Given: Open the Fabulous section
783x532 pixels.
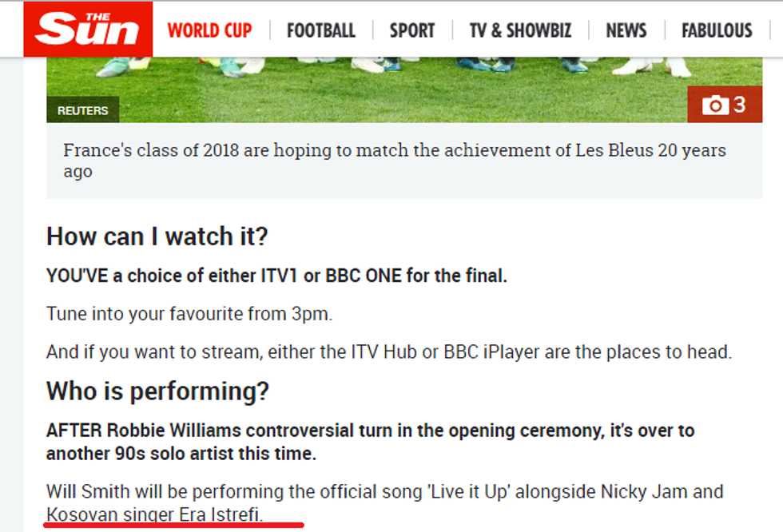Looking at the screenshot, I should [x=717, y=30].
